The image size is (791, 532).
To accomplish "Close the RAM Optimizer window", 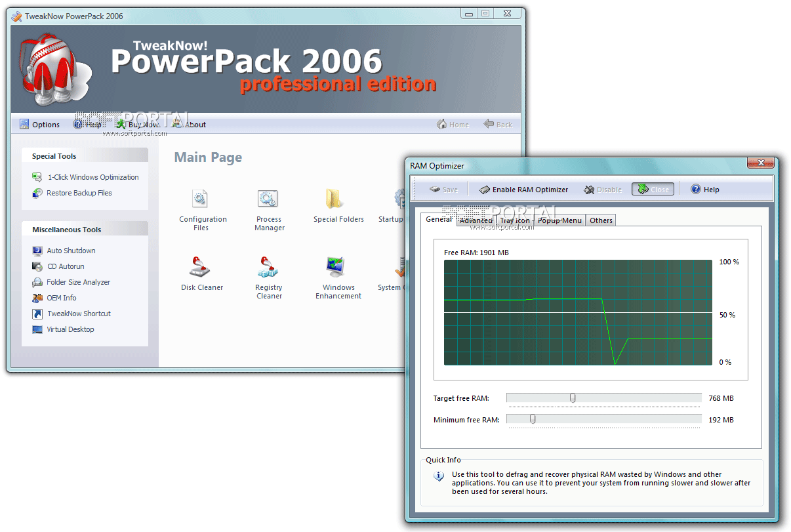I will (761, 163).
